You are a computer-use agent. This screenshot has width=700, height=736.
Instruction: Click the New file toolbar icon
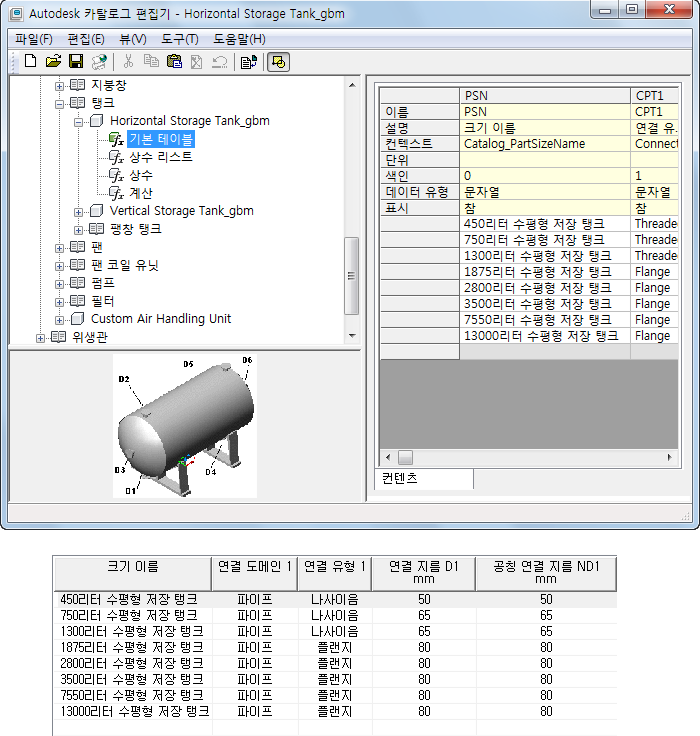click(x=31, y=61)
